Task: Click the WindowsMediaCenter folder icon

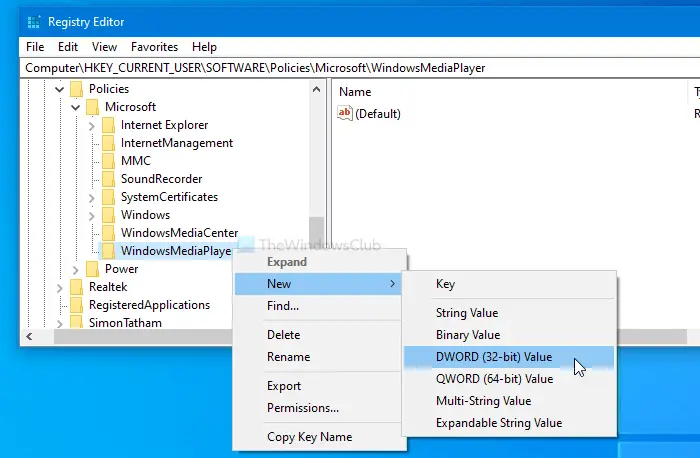Action: [x=108, y=233]
